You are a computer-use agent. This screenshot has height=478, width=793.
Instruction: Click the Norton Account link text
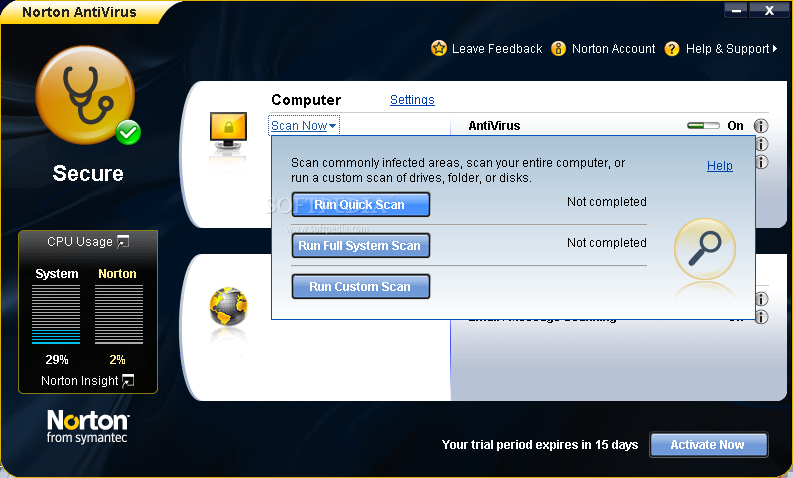click(613, 49)
